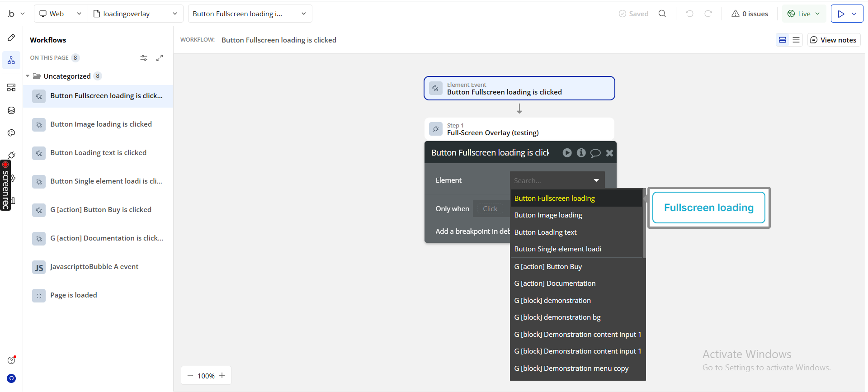This screenshot has width=868, height=392.
Task: Open comment bubble in action panel
Action: (x=595, y=153)
